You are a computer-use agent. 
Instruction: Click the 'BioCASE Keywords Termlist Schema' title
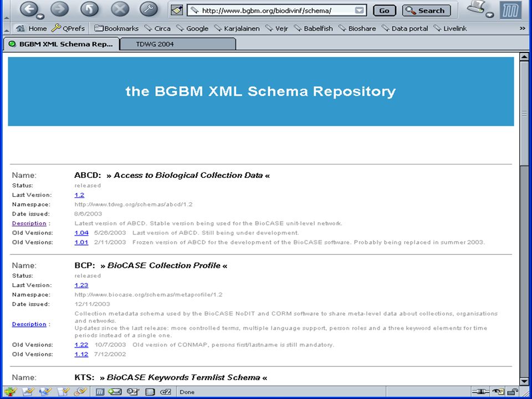click(x=183, y=377)
